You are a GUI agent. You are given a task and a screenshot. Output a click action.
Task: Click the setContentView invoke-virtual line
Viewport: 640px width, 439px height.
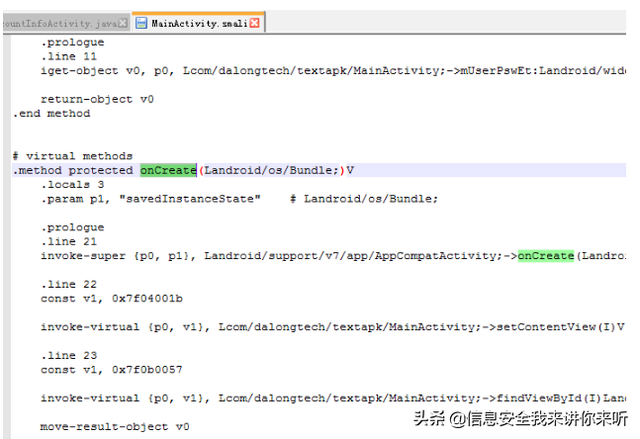click(333, 327)
